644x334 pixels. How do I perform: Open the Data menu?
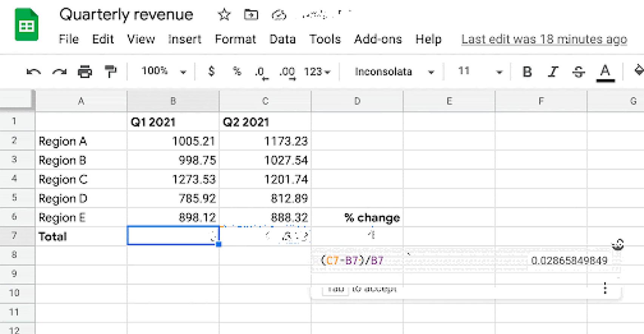click(x=282, y=39)
